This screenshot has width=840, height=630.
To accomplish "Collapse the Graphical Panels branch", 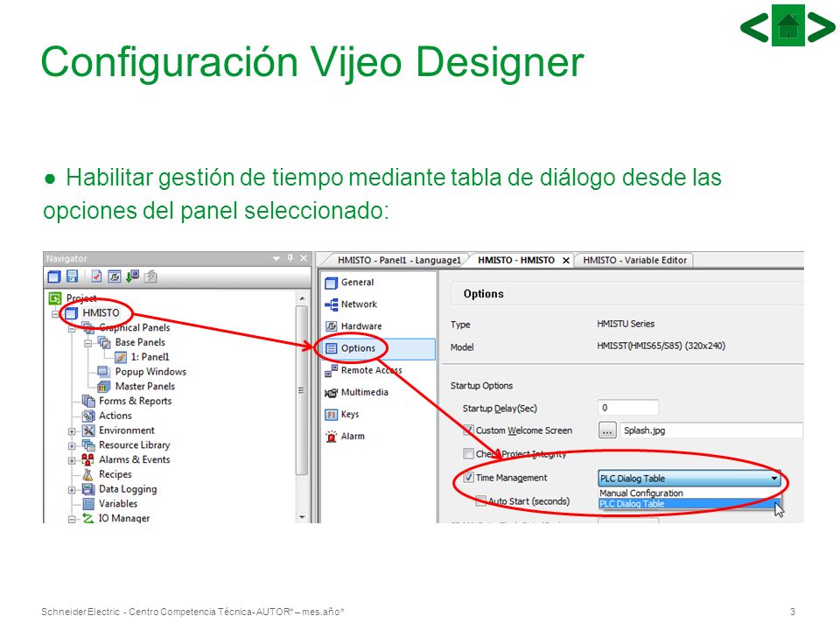I will pos(72,328).
